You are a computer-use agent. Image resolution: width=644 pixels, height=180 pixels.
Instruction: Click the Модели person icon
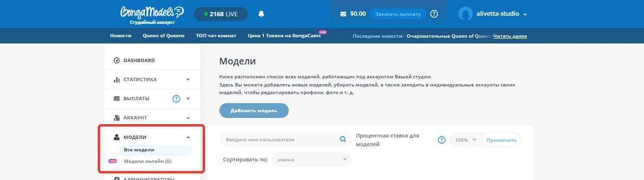(117, 137)
